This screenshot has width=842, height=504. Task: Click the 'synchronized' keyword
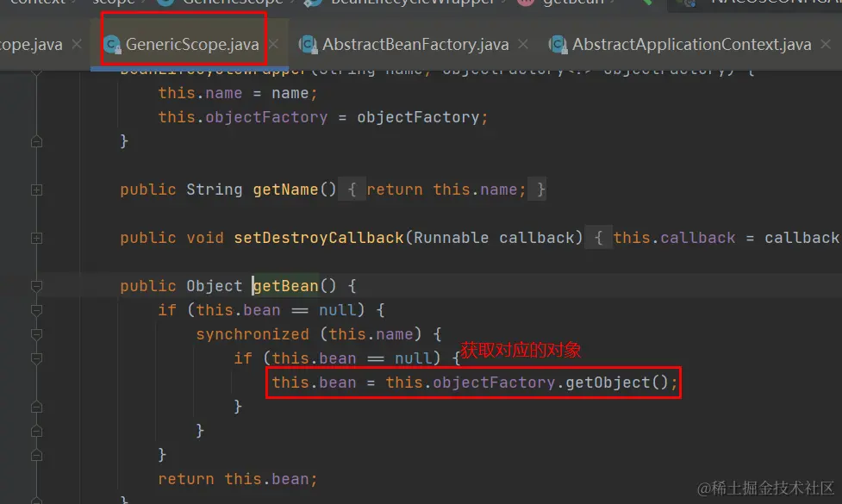point(253,334)
